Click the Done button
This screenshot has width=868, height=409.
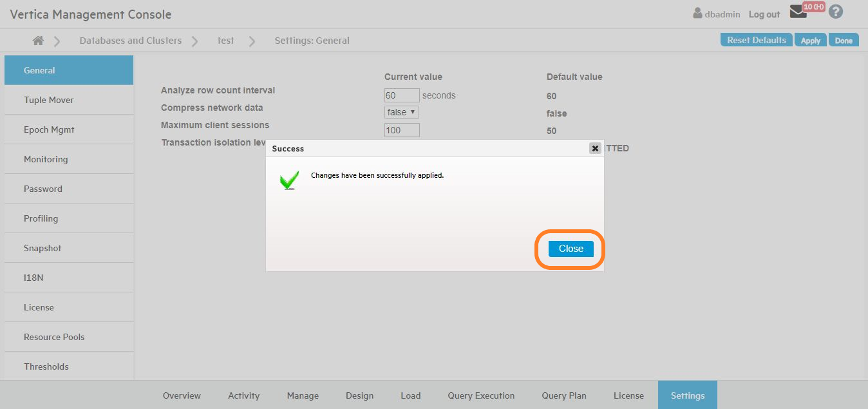[x=844, y=41]
